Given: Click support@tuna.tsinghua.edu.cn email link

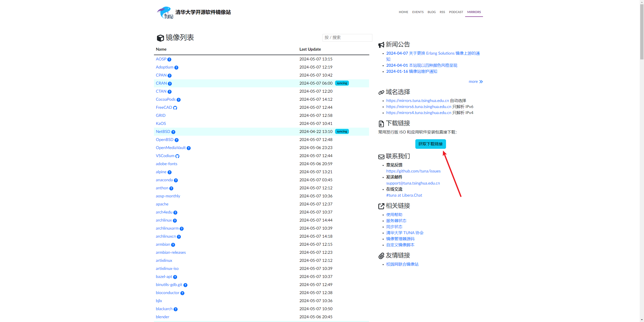Looking at the screenshot, I should coord(413,183).
